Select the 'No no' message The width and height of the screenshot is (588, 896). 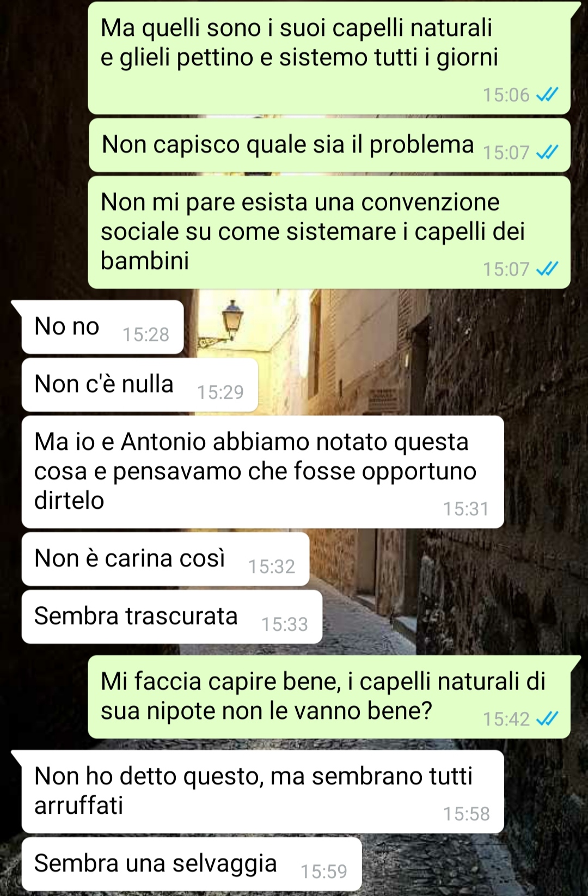102,327
